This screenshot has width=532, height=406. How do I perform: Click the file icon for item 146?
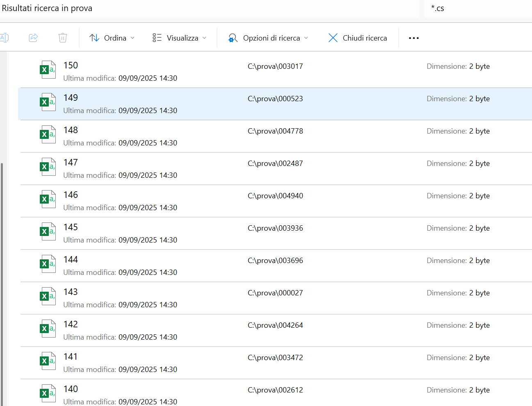(x=48, y=199)
